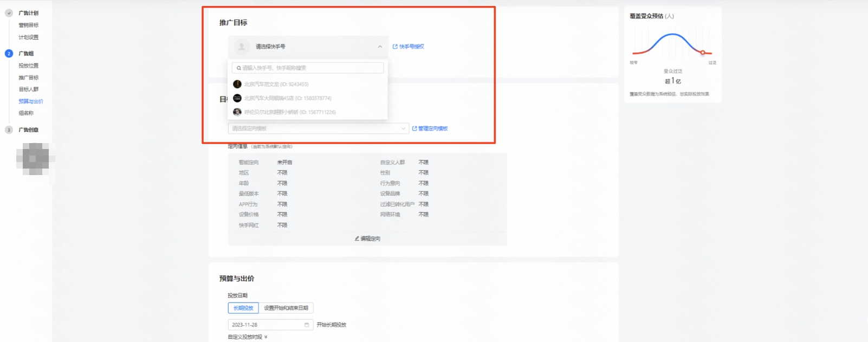Image resolution: width=868 pixels, height=342 pixels.
Task: Open the 请选择定向模板 dropdown
Action: pos(318,128)
